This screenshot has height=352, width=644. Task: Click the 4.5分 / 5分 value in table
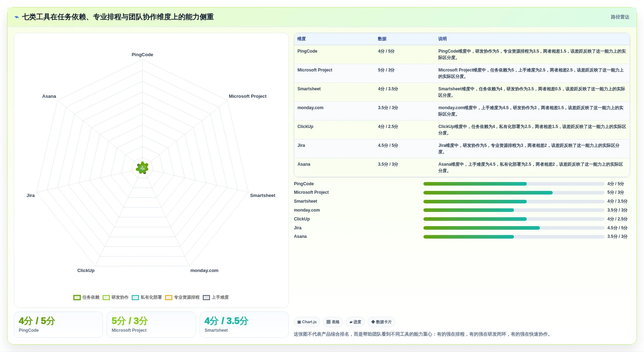click(388, 145)
